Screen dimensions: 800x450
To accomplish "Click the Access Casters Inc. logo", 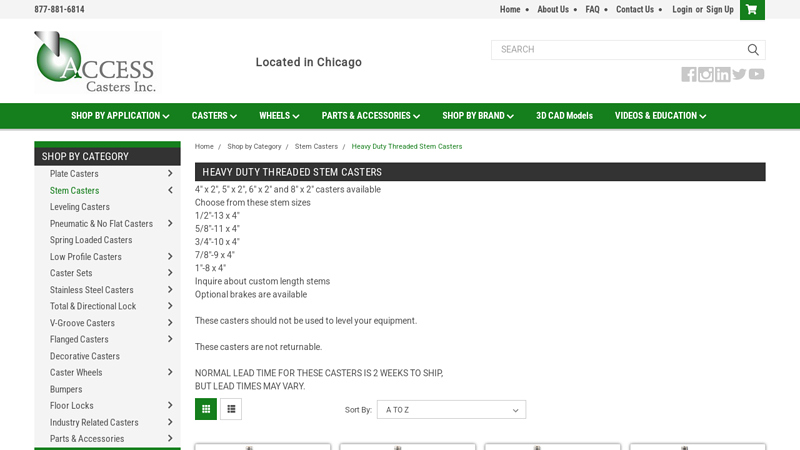I will click(95, 62).
